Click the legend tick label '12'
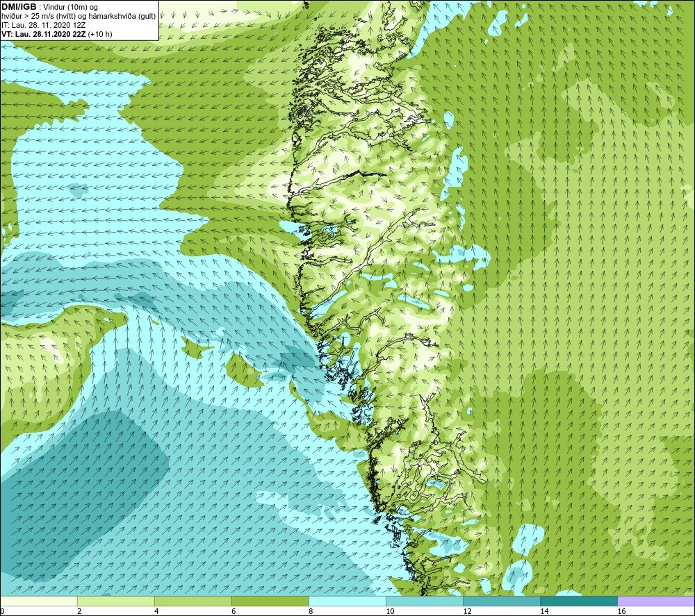The width and height of the screenshot is (695, 616). 467,611
